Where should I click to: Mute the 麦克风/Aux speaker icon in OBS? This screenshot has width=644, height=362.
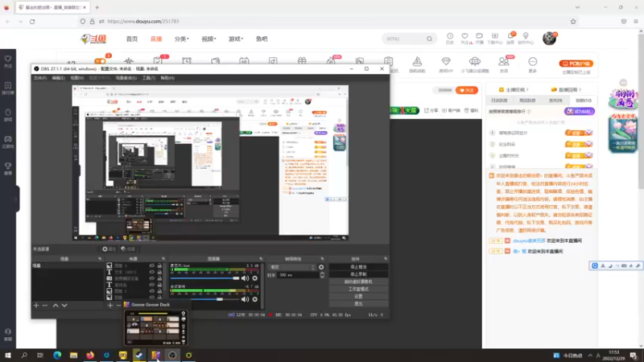tap(246, 278)
